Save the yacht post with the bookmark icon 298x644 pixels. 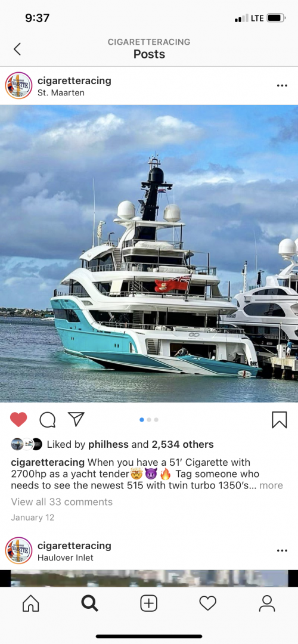point(279,419)
